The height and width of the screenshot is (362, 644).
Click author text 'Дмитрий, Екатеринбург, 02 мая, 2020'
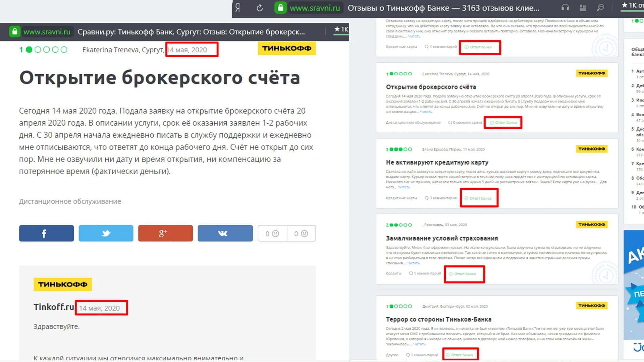pos(455,306)
